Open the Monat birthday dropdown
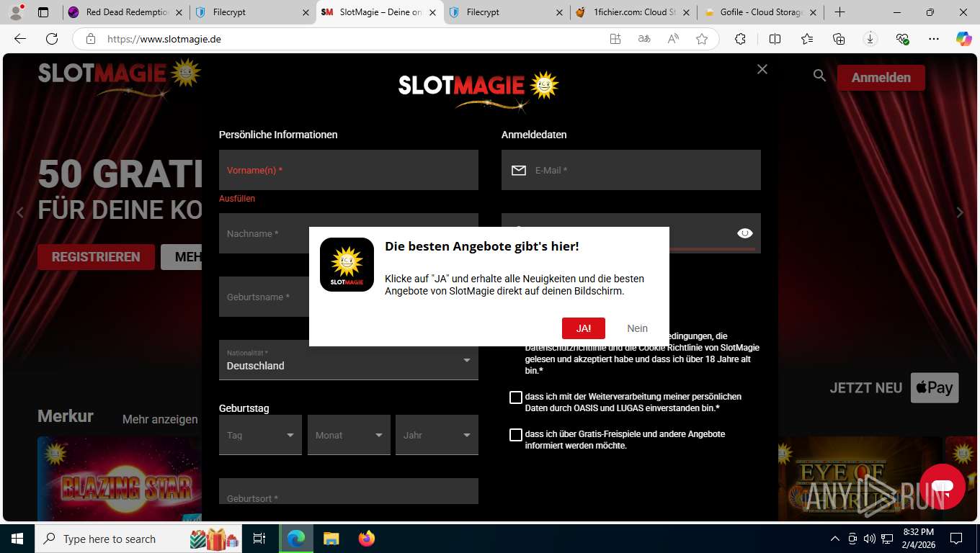Screen dimensions: 980x553 (x=349, y=435)
